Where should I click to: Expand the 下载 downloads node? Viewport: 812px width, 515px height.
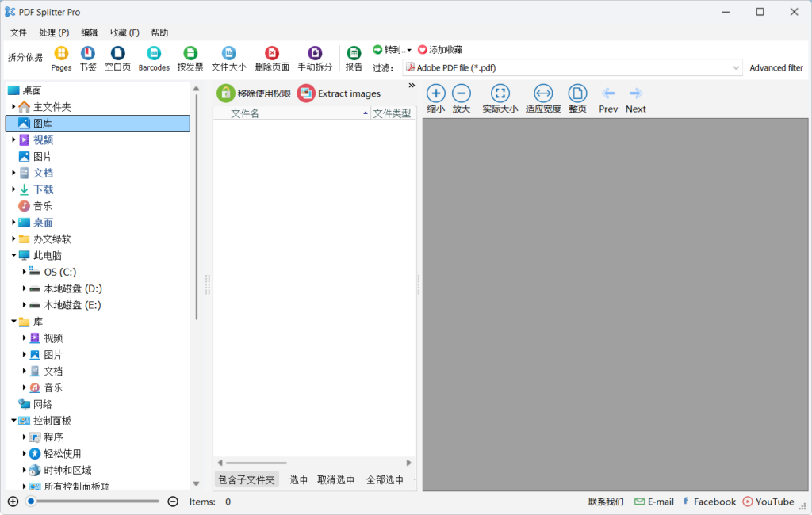pos(13,189)
